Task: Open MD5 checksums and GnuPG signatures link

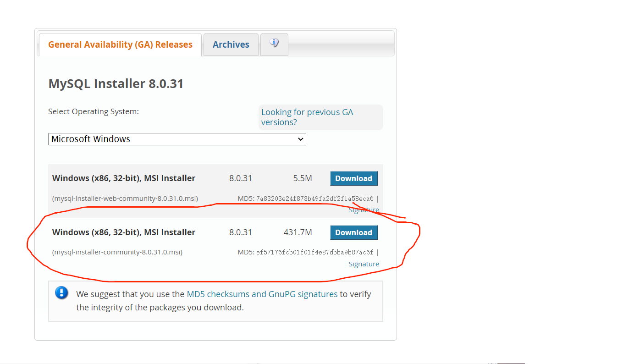Action: point(262,294)
